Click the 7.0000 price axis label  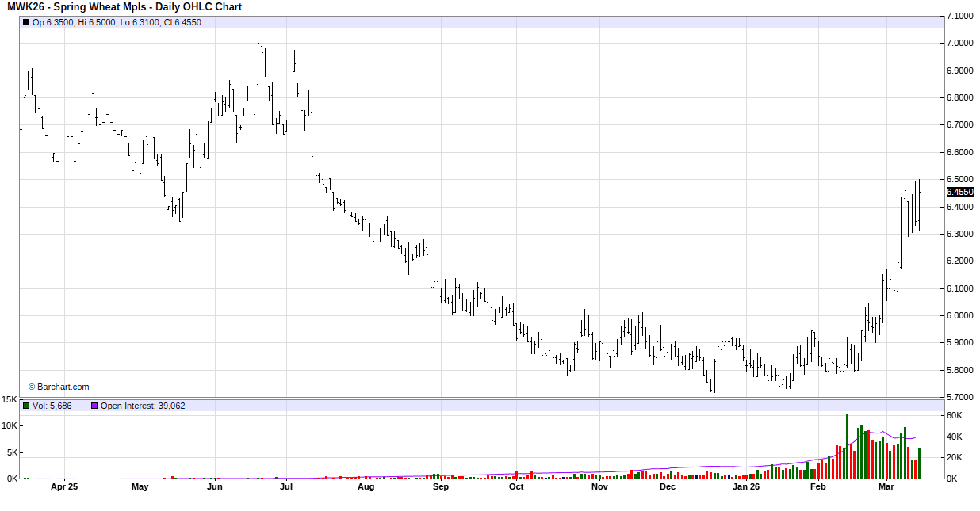[x=959, y=43]
